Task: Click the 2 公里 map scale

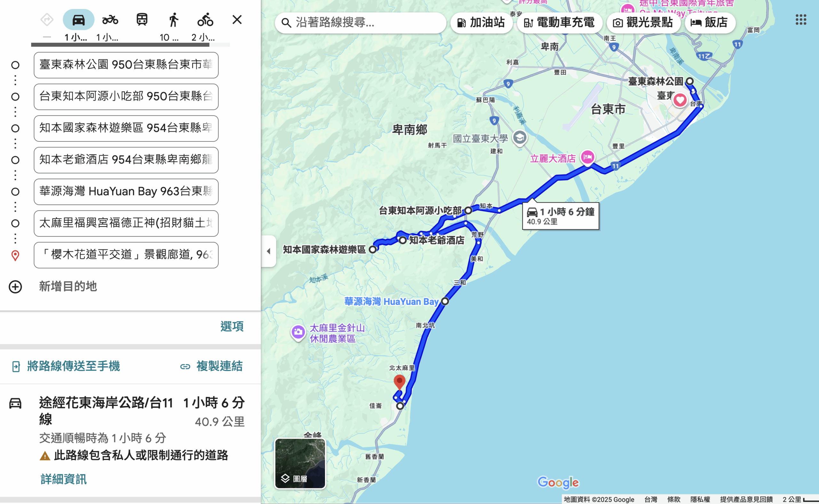Action: [x=800, y=499]
